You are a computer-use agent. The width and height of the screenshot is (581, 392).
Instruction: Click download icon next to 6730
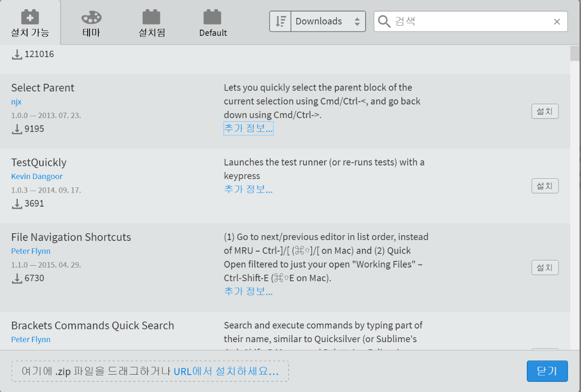pyautogui.click(x=17, y=278)
